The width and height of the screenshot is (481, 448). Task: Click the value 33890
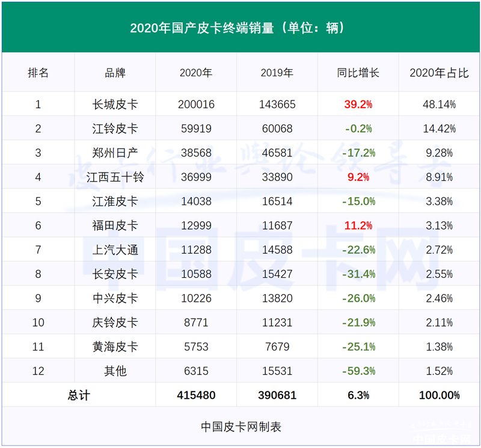click(x=277, y=177)
